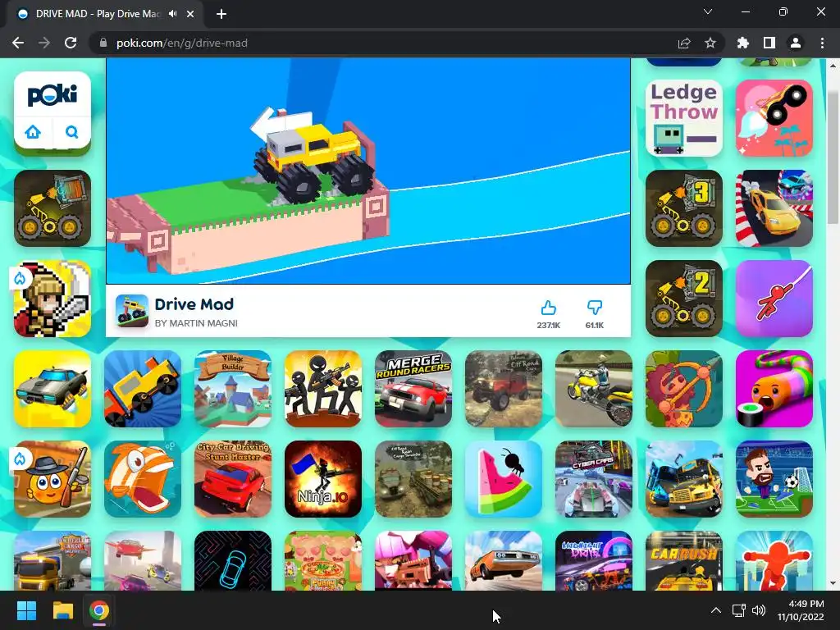Image resolution: width=840 pixels, height=630 pixels.
Task: Open the Car Rush game
Action: click(684, 560)
